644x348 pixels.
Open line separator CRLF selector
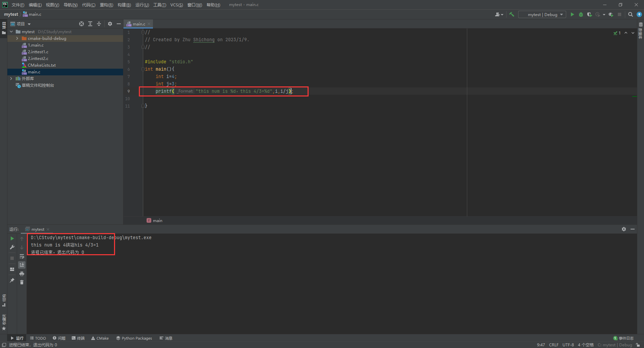click(554, 345)
